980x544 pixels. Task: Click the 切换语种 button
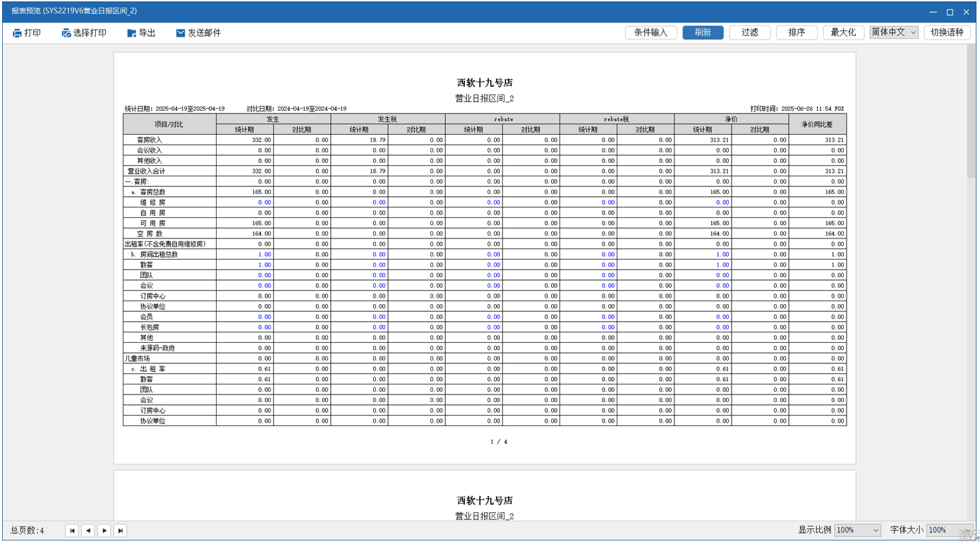pos(946,32)
